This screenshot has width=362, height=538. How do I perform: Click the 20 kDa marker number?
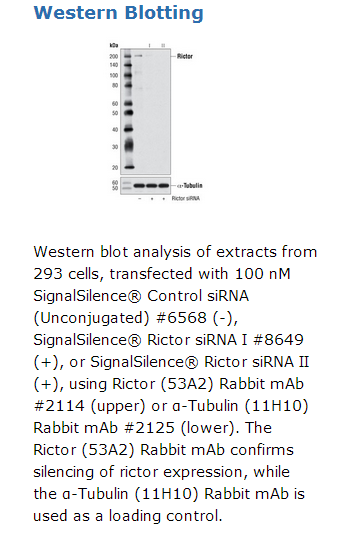tap(115, 168)
